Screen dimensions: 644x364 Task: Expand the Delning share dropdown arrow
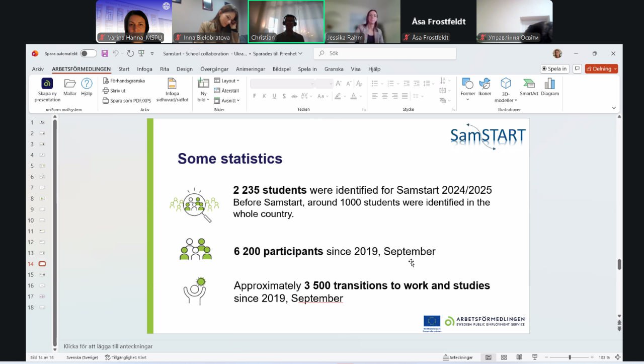pos(615,69)
